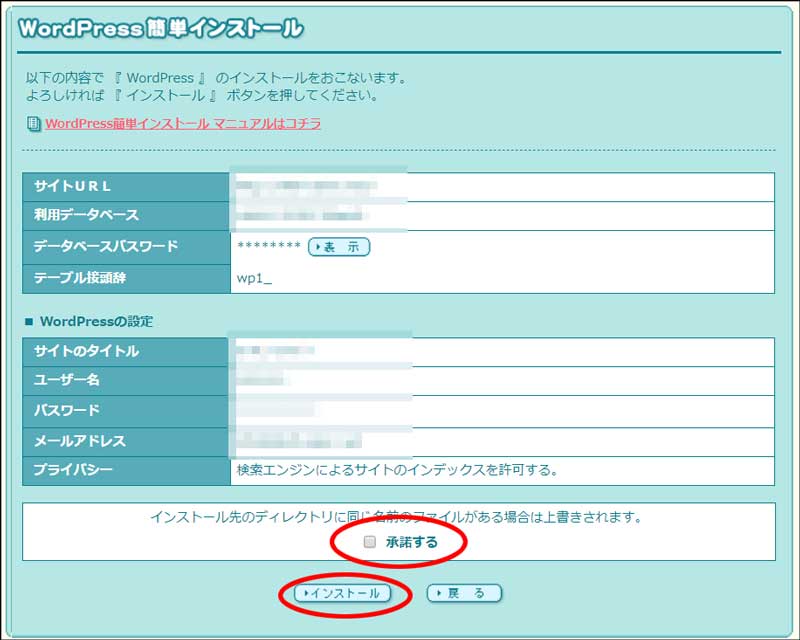The height and width of the screenshot is (640, 800).
Task: Click the プライバシー row label
Action: click(74, 470)
